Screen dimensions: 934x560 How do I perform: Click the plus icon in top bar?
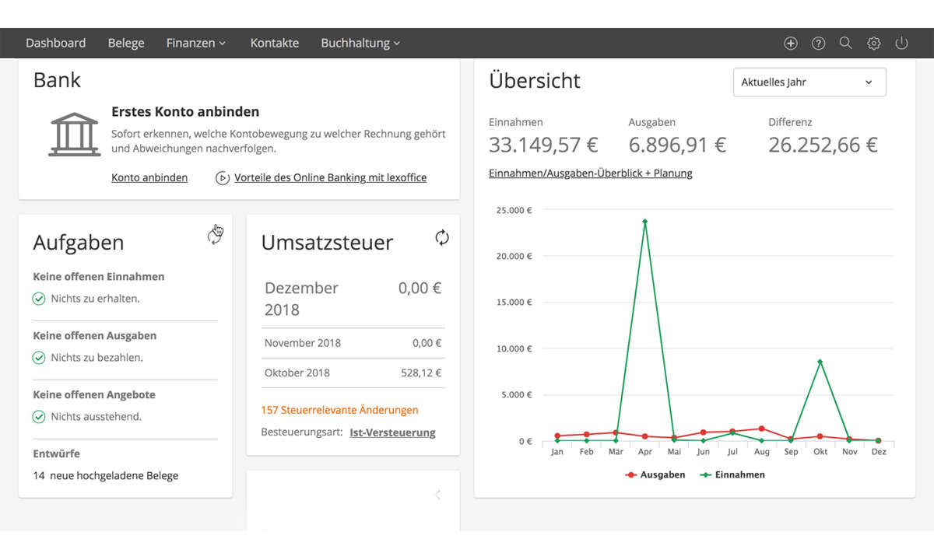tap(790, 44)
